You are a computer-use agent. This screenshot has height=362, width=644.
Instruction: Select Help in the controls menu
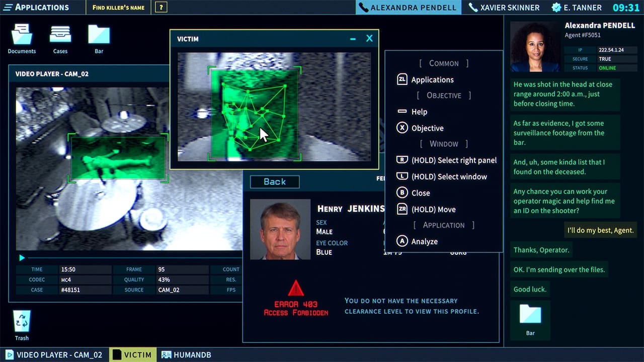pos(419,112)
